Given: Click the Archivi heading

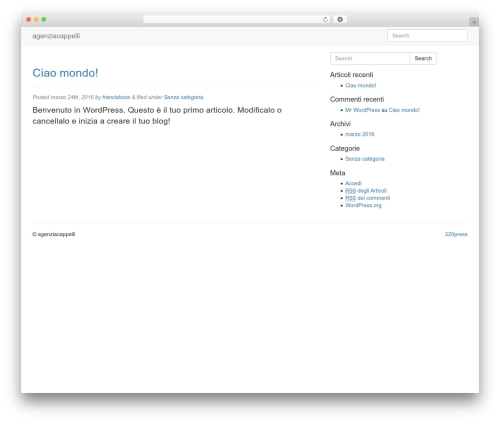Looking at the screenshot, I should point(340,124).
